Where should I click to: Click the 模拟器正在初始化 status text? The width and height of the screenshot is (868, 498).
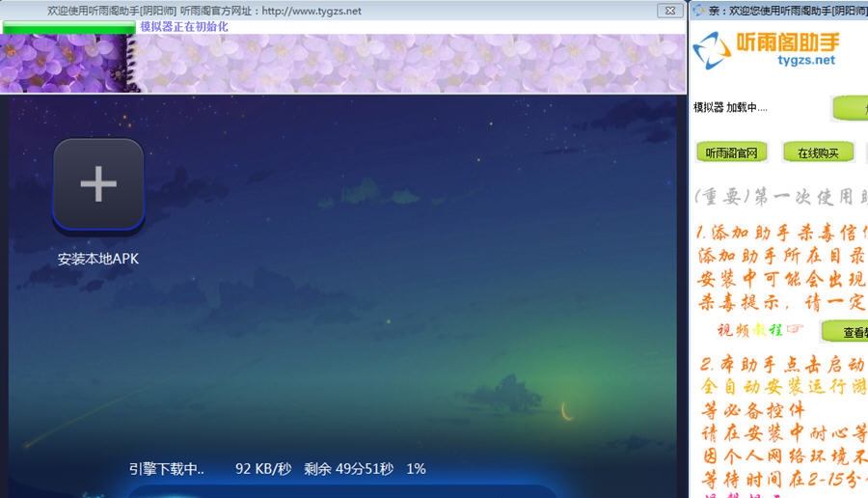184,27
